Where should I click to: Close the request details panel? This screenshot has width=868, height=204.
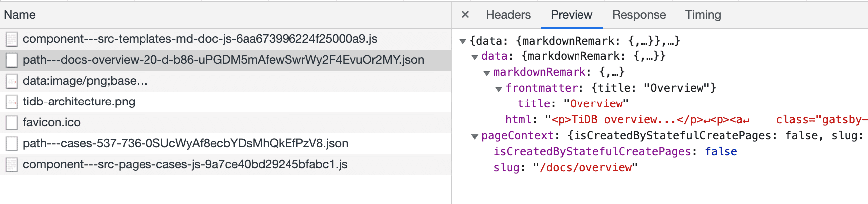465,15
